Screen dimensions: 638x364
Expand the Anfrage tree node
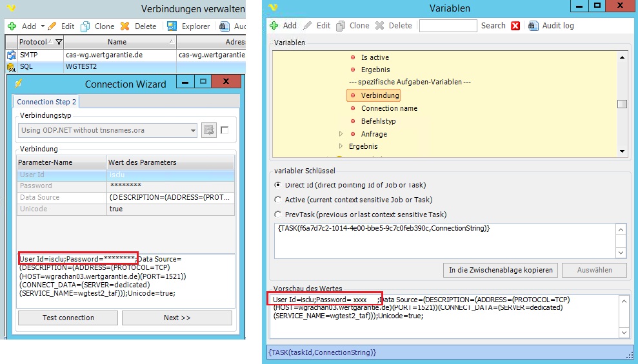[341, 134]
